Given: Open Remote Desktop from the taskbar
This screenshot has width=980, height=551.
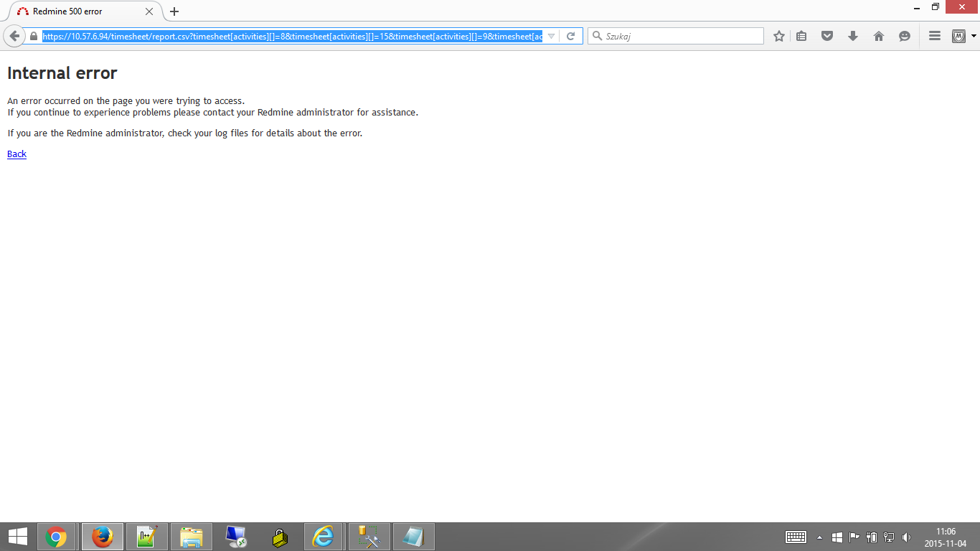Looking at the screenshot, I should (x=236, y=537).
